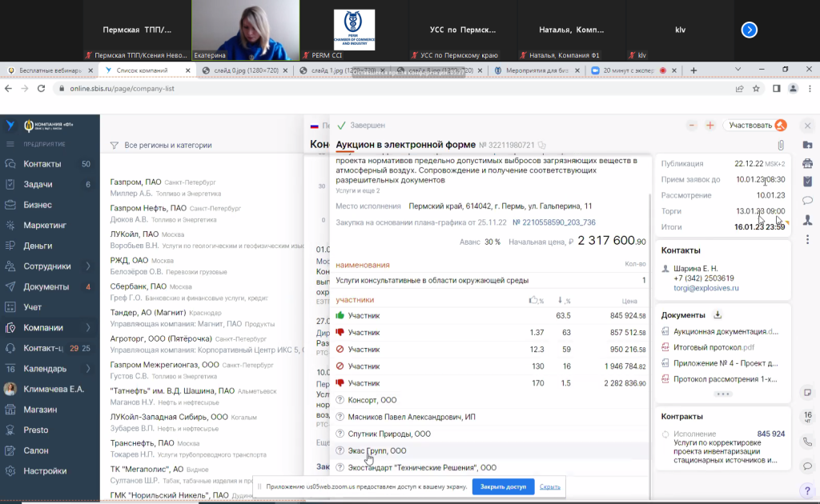Click winning participant thumbs-up row icon
Screen dimensions: 820x504
[x=340, y=315]
